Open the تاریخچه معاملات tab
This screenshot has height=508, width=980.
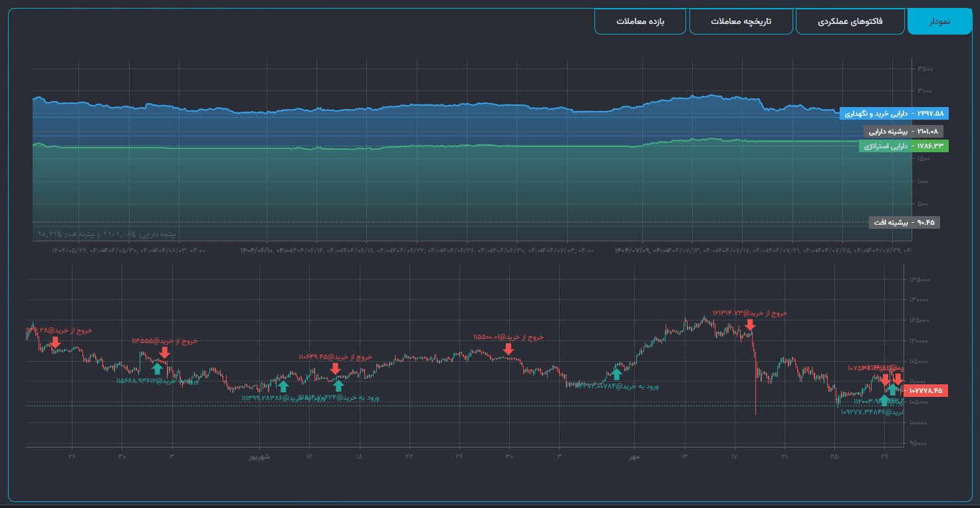(x=741, y=21)
